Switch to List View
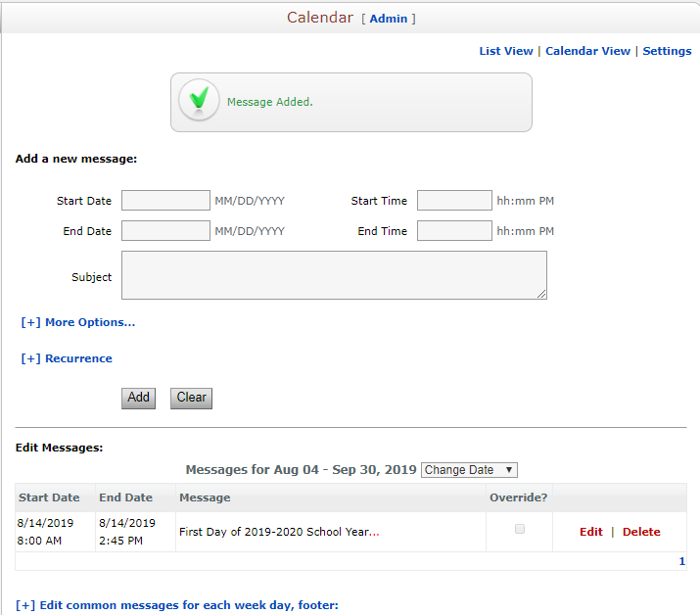This screenshot has height=615, width=700. point(506,51)
